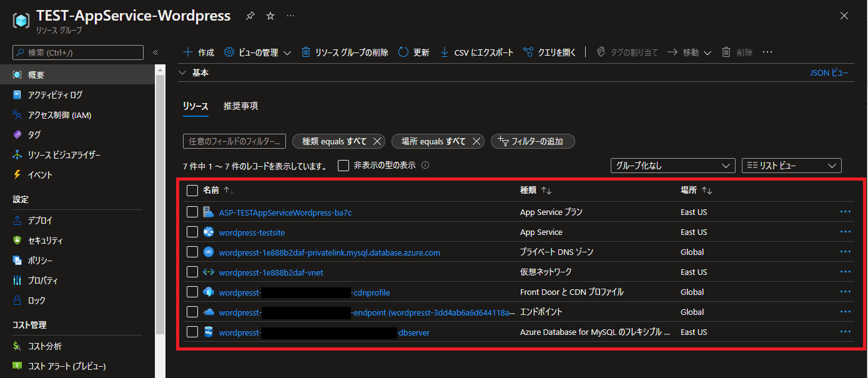
Task: Open the wordpresst-1e888b2daf-vnet resource link
Action: pyautogui.click(x=271, y=272)
